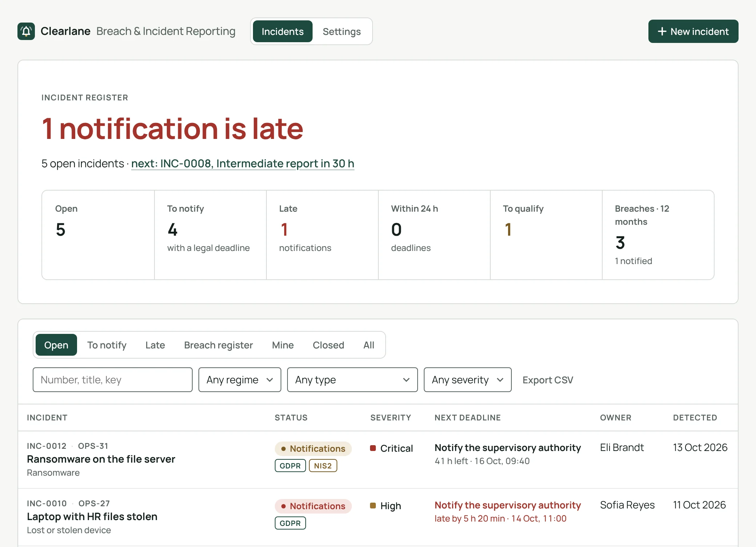Show All incidents

tap(369, 345)
